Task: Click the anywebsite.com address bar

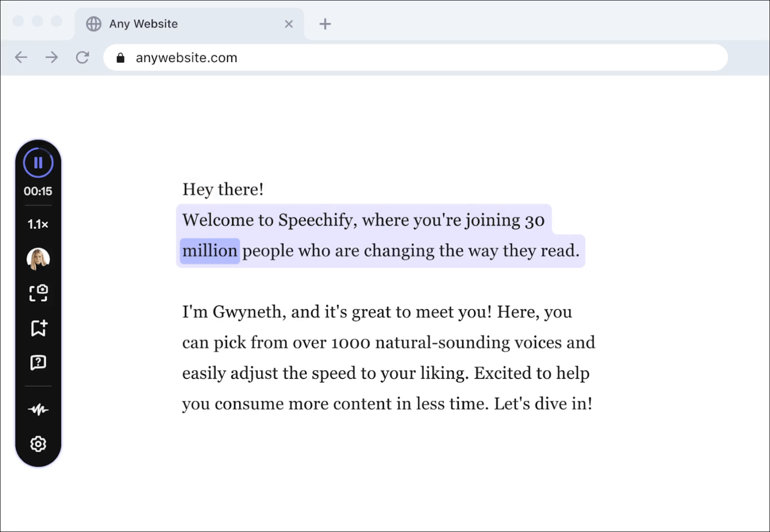Action: point(415,57)
